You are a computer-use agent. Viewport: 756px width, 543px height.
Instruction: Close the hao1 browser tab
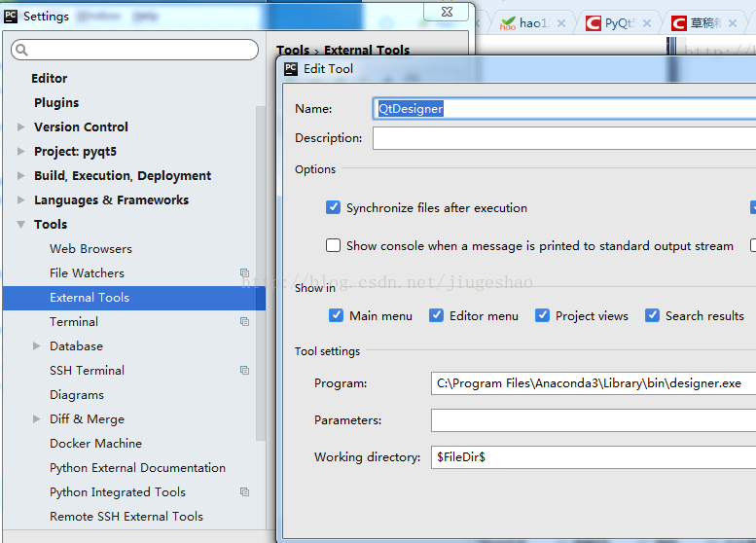click(561, 23)
